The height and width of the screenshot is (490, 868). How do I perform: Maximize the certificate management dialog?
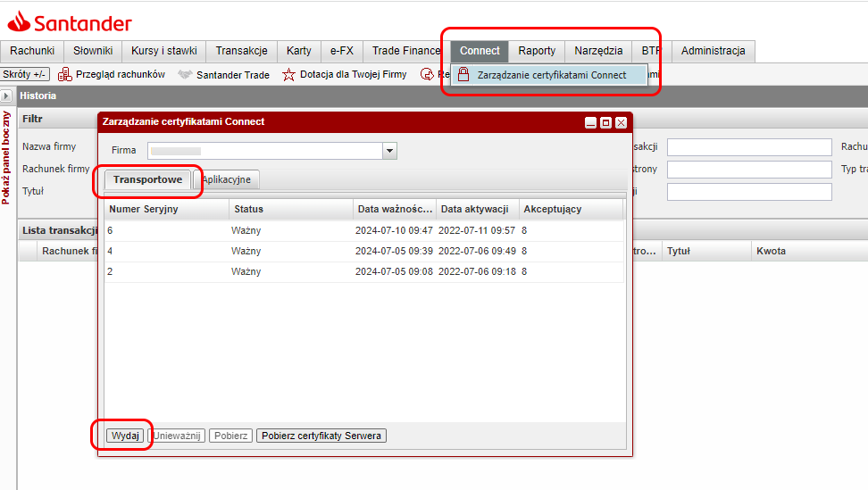[x=605, y=123]
